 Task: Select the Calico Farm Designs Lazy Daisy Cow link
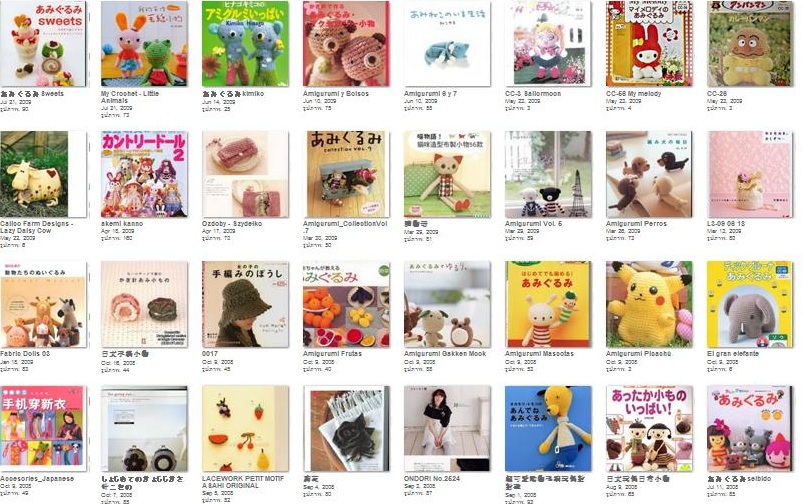36,227
